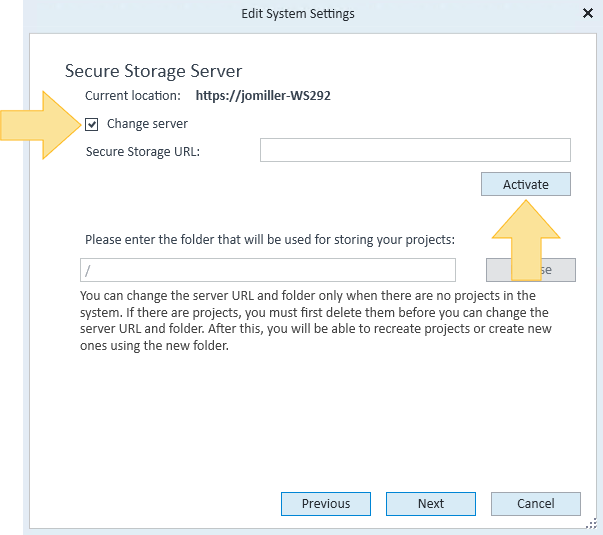Click the yellow arrow pointing at checkbox

pyautogui.click(x=40, y=125)
